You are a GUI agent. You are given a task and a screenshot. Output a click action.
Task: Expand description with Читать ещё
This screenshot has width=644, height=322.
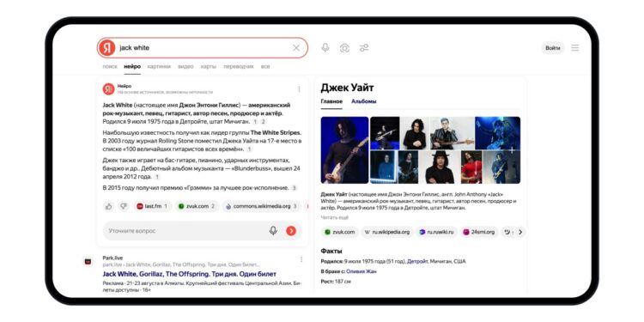pyautogui.click(x=334, y=217)
